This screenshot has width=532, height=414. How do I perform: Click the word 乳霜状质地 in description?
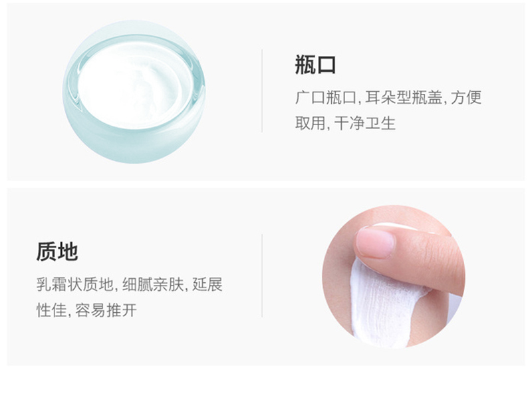[x=74, y=284]
